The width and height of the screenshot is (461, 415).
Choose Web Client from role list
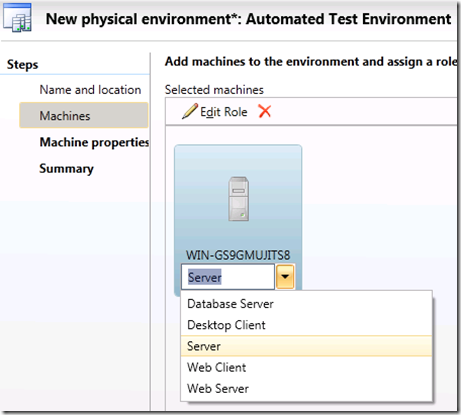coord(306,367)
